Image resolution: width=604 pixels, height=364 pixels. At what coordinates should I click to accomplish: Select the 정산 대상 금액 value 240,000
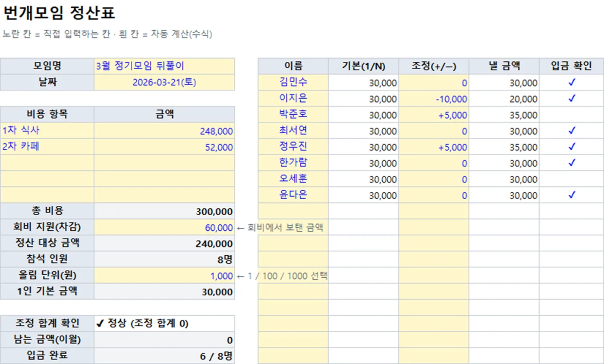coord(164,243)
